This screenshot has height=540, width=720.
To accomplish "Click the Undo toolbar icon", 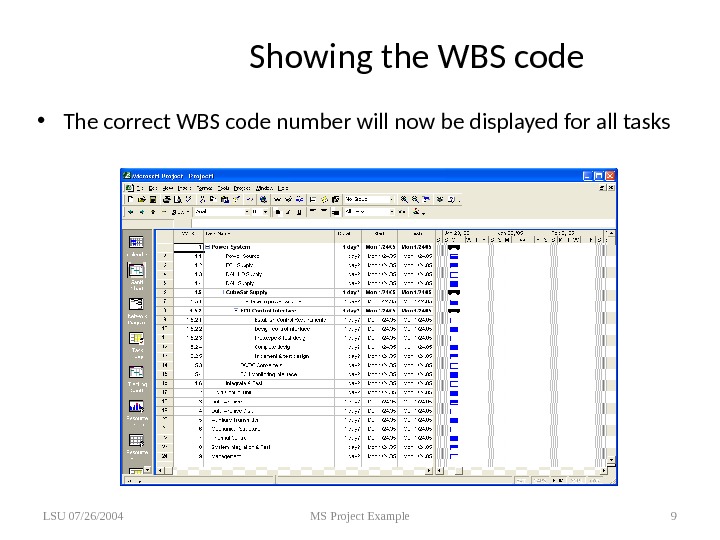I will click(x=249, y=199).
